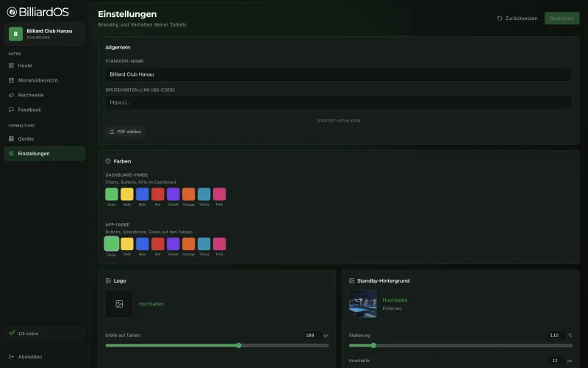
Task: Click the Logo section image icon
Action: (108, 280)
